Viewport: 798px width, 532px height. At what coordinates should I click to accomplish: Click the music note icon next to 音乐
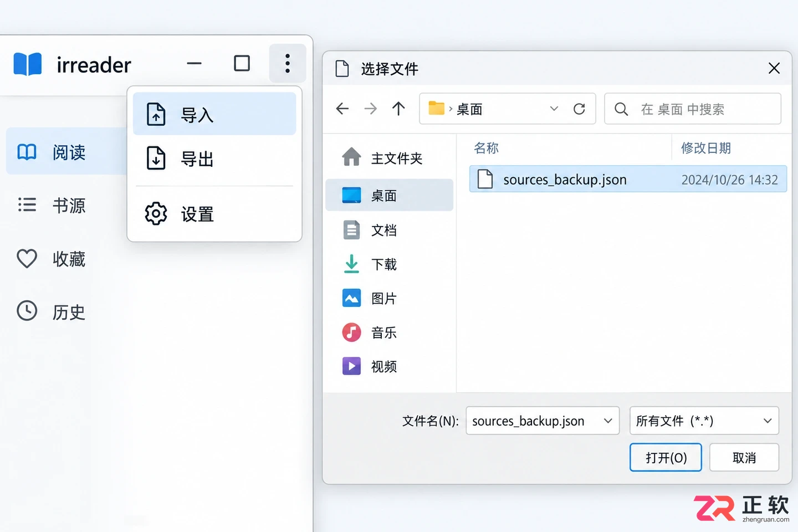[351, 332]
